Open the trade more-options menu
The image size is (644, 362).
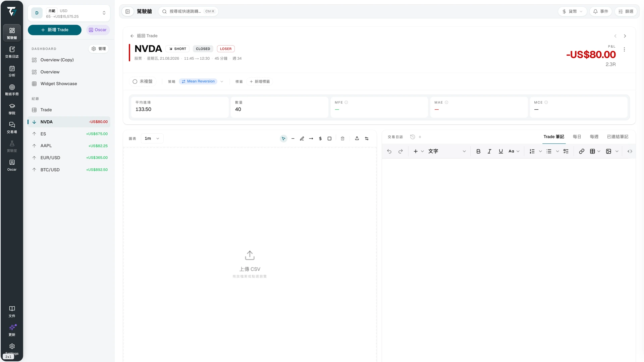click(624, 49)
